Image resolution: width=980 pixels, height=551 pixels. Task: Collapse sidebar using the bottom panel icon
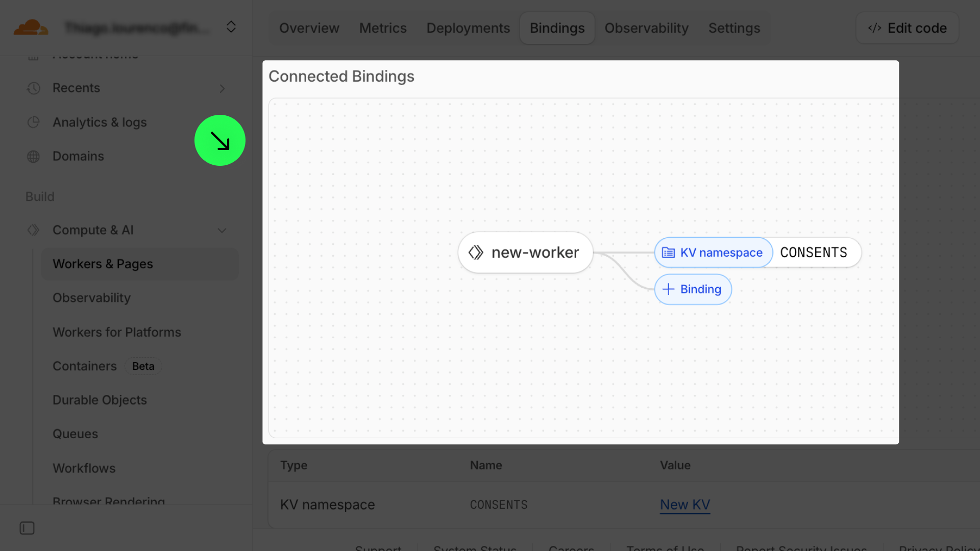pyautogui.click(x=27, y=528)
